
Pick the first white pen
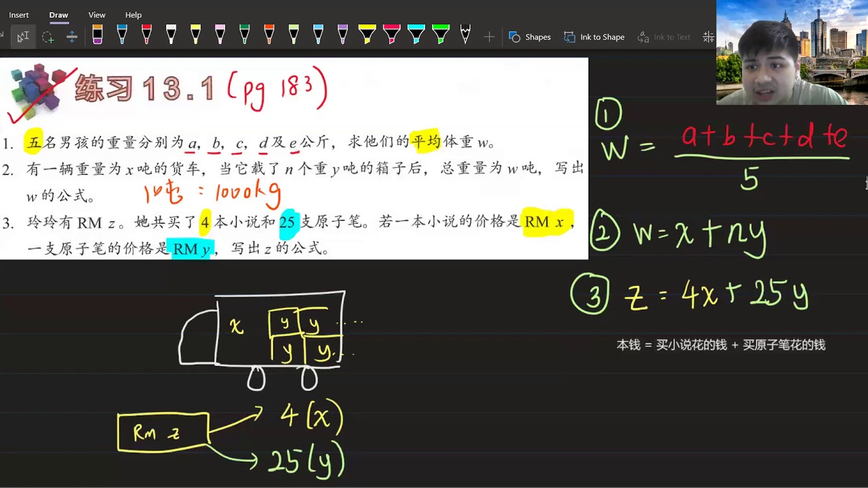(171, 35)
